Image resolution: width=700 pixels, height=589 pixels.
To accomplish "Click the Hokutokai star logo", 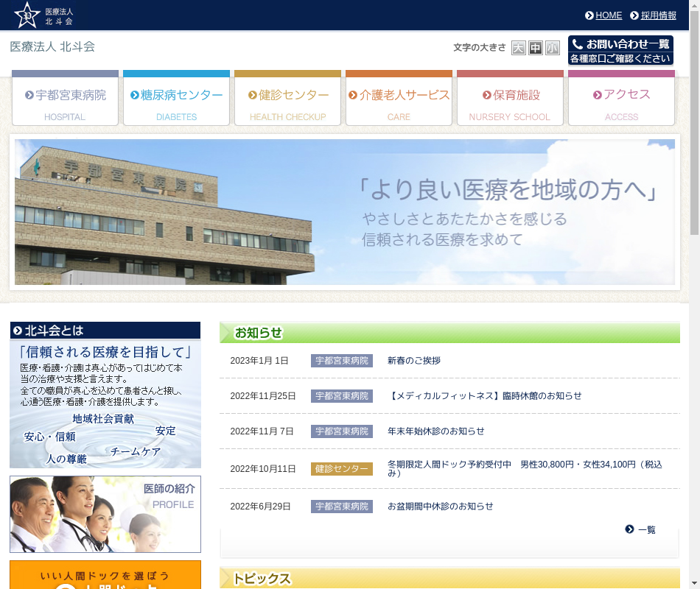I will click(28, 15).
